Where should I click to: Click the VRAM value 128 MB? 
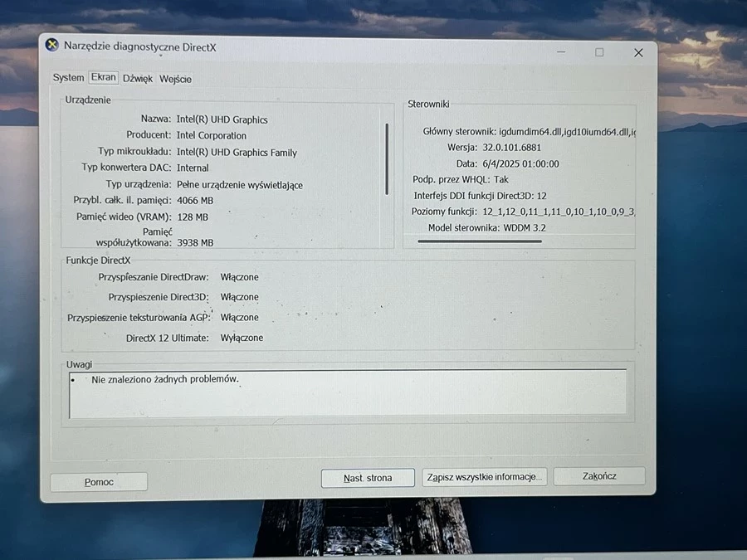coord(193,217)
